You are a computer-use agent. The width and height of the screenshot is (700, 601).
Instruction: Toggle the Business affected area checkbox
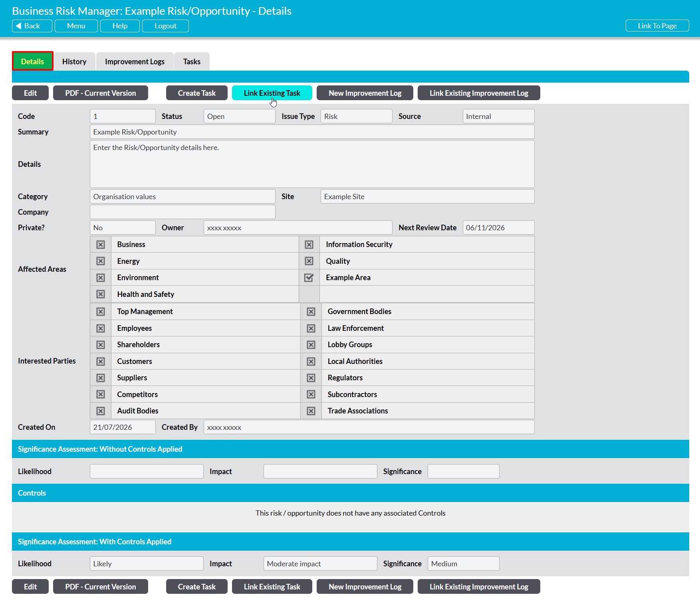pyautogui.click(x=101, y=245)
